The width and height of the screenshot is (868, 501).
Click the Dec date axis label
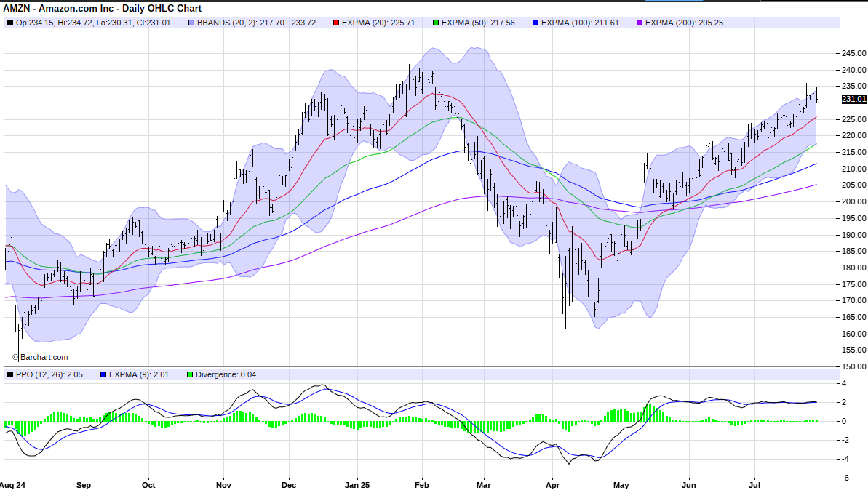(289, 485)
